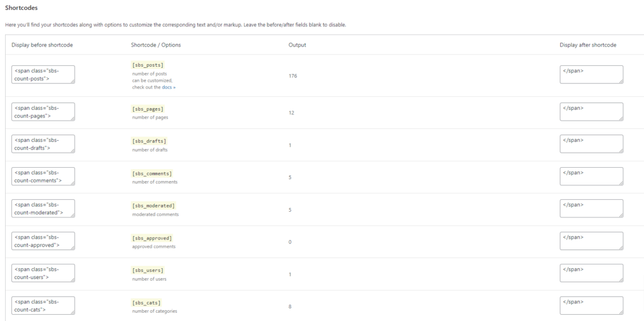This screenshot has height=321, width=644.
Task: Focus the closing span field for sbs_pages
Action: [591, 112]
